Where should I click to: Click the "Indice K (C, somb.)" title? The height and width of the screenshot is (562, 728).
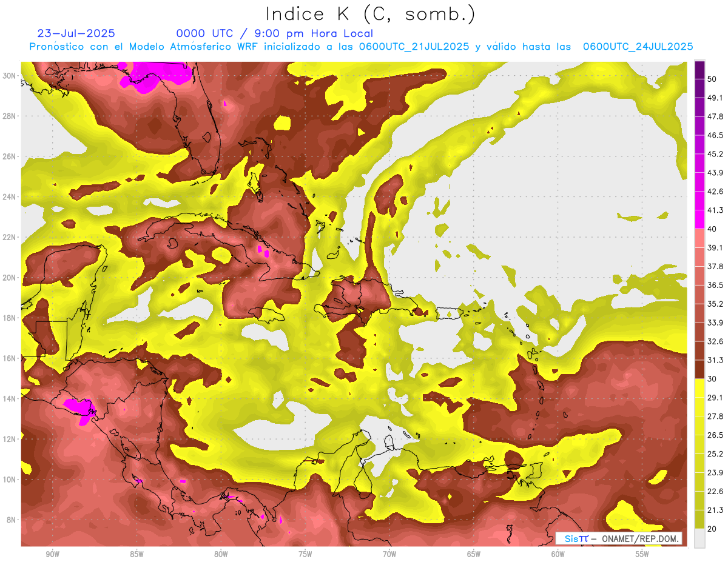371,14
